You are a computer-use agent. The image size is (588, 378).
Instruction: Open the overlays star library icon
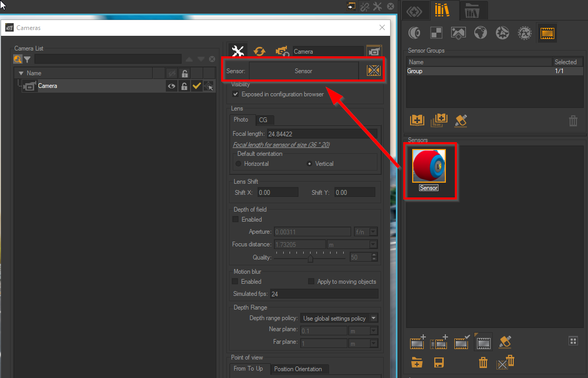503,33
